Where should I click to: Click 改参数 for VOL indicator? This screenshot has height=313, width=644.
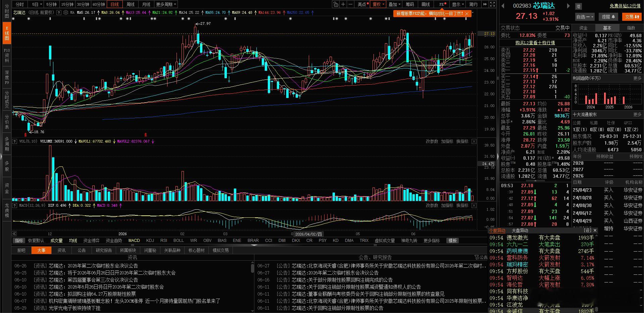coord(432,142)
